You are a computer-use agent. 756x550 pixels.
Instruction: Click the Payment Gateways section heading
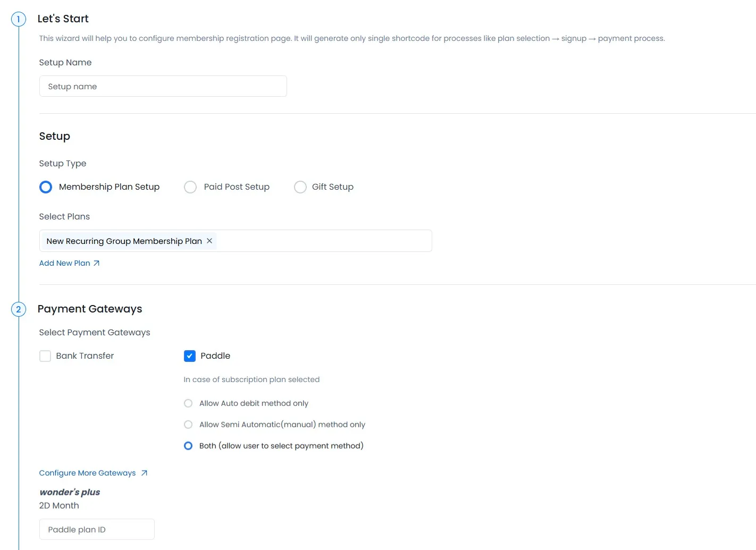tap(90, 309)
